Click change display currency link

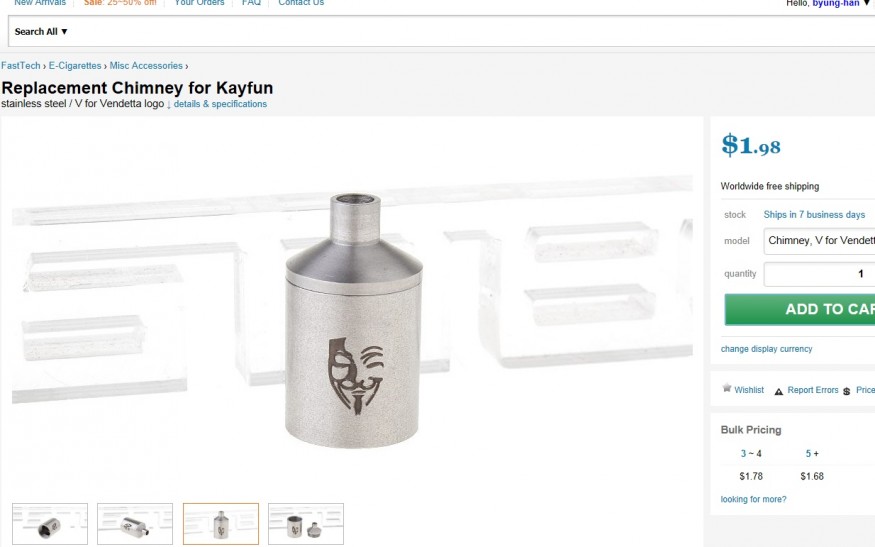(x=766, y=349)
